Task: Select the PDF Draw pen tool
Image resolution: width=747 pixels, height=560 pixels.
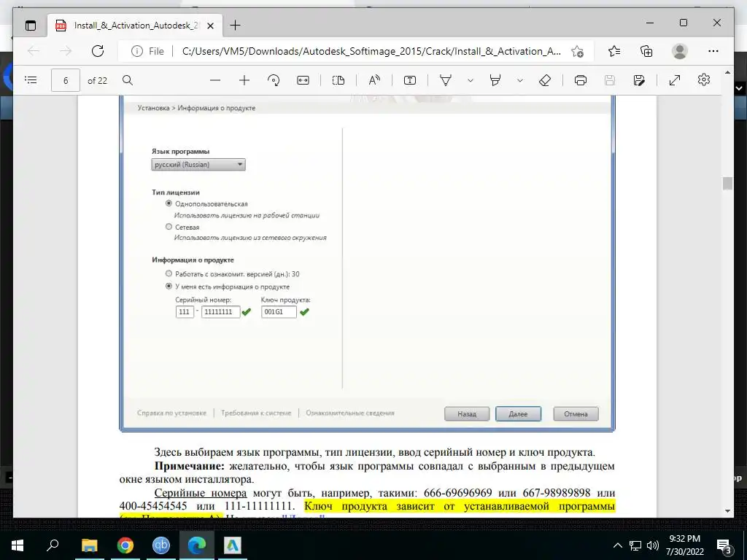Action: pyautogui.click(x=446, y=80)
